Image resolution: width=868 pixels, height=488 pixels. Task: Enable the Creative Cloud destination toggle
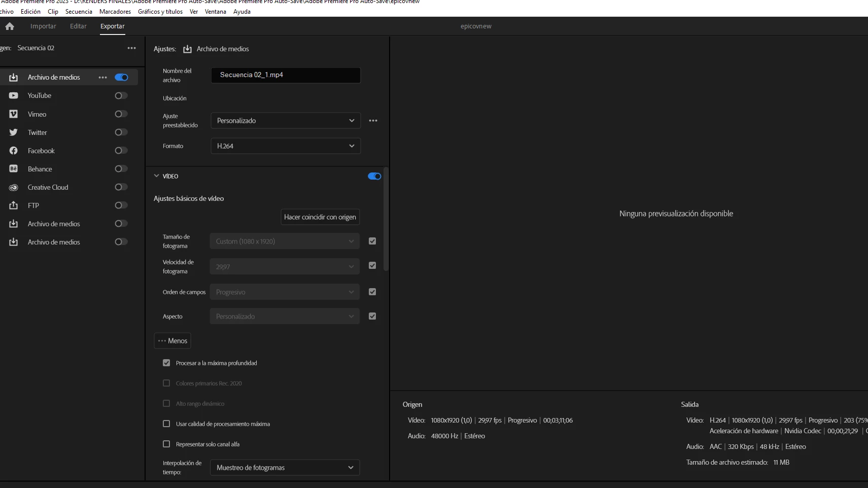click(121, 187)
